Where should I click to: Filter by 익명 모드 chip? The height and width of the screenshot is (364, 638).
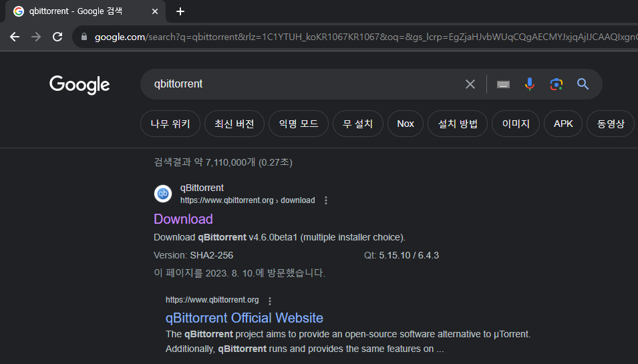298,124
